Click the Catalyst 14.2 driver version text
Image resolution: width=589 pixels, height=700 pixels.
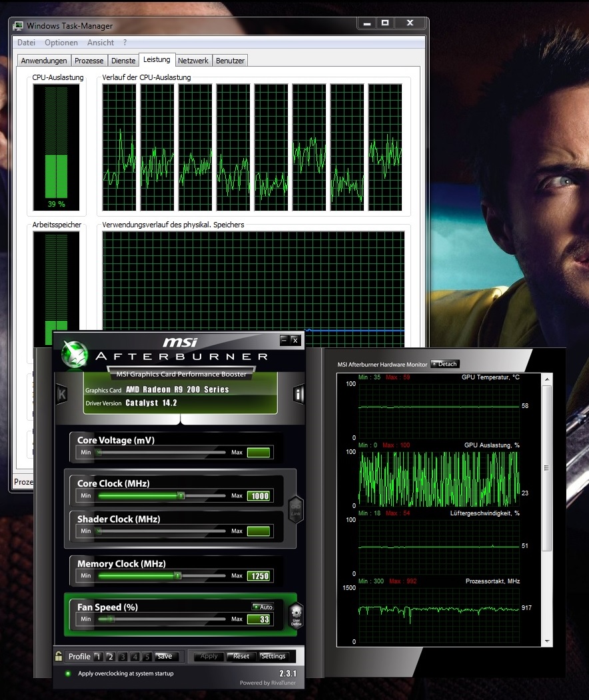pyautogui.click(x=151, y=403)
